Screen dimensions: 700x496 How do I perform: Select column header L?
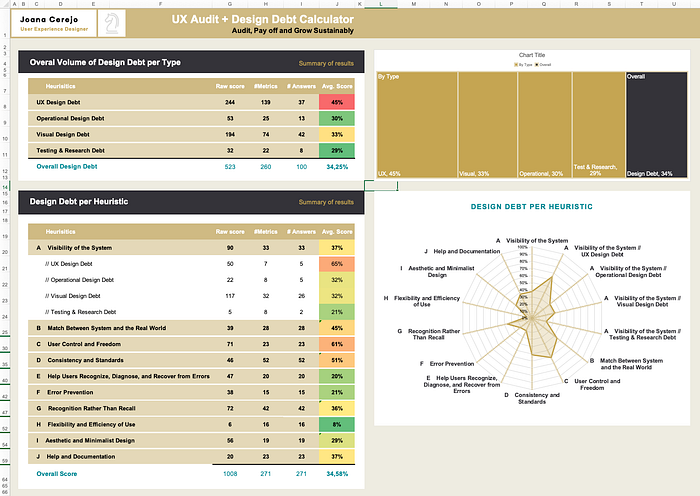pos(381,4)
